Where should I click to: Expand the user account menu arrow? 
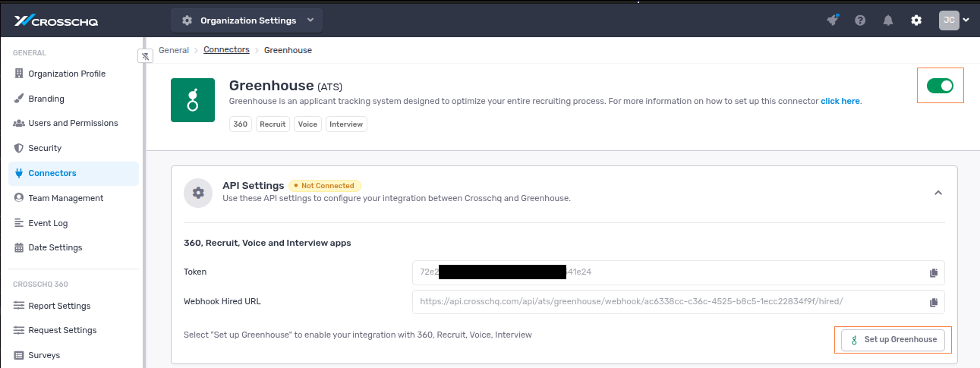coord(966,21)
